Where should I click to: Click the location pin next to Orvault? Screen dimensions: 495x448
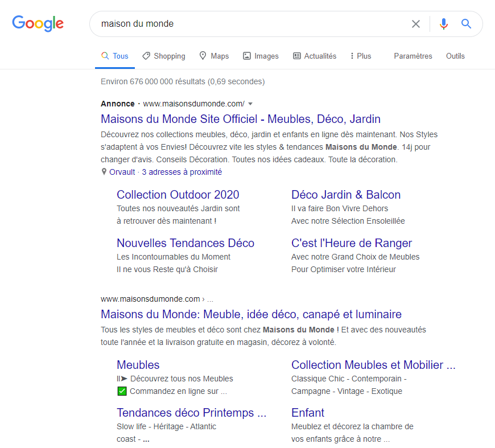pyautogui.click(x=104, y=171)
